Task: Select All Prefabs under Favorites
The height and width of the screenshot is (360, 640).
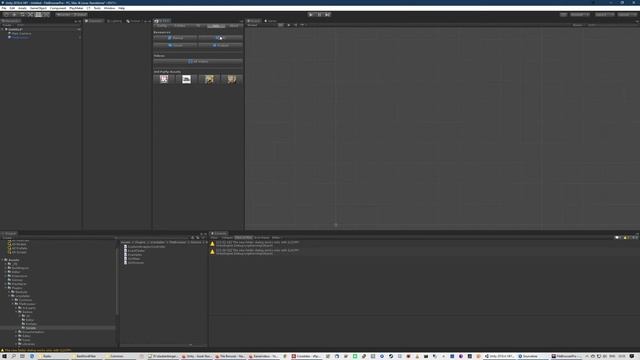Action: point(19,248)
